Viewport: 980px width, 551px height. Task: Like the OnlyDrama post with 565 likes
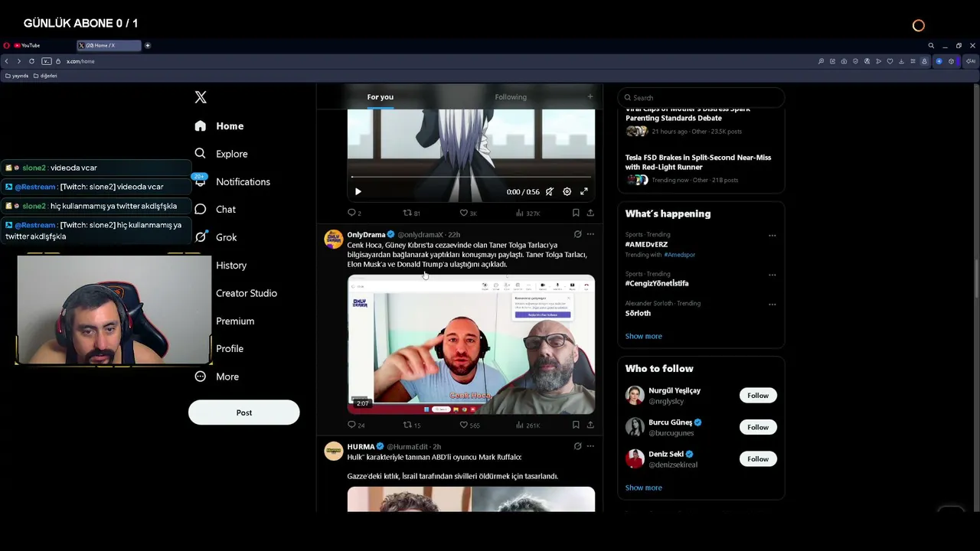coord(469,425)
